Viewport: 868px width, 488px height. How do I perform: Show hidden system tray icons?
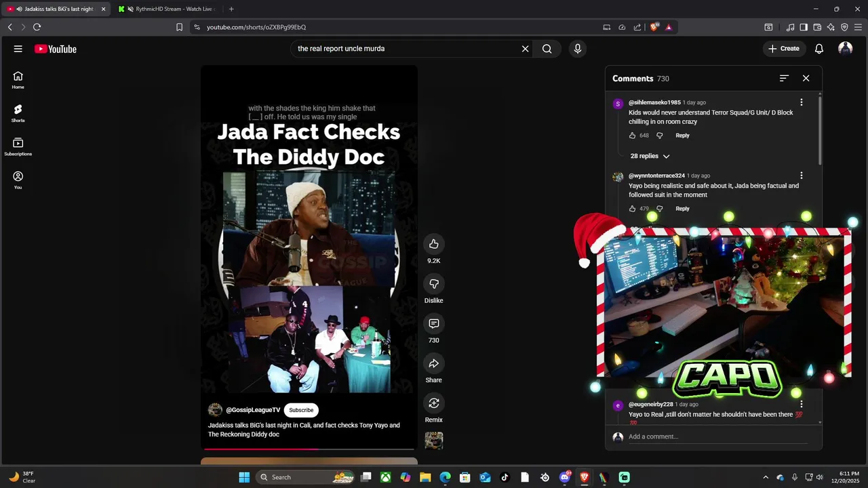tap(766, 477)
